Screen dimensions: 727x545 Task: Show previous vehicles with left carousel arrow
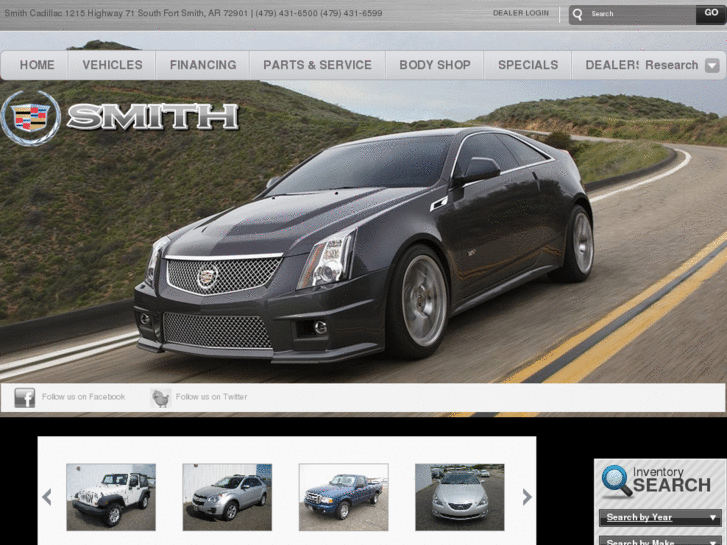[x=47, y=497]
